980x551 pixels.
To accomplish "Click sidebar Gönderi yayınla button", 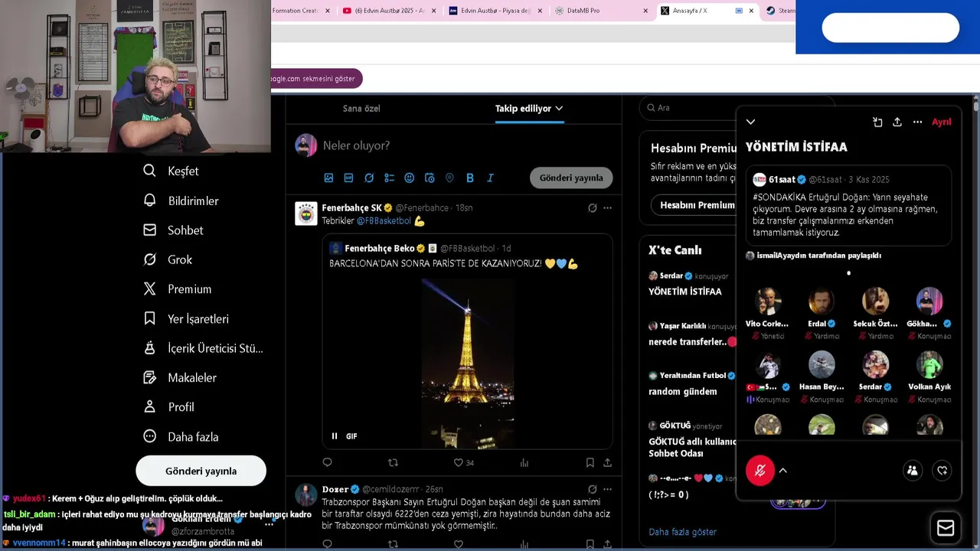I will pyautogui.click(x=201, y=471).
